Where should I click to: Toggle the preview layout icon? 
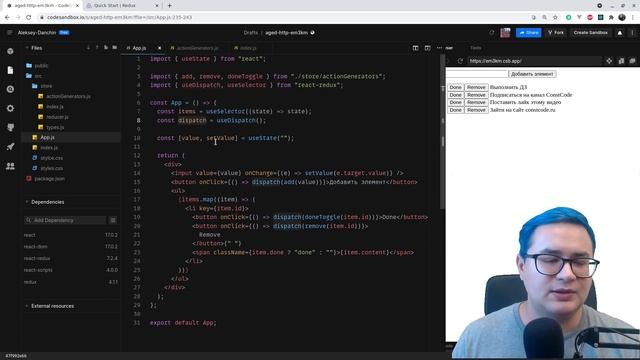tap(427, 48)
